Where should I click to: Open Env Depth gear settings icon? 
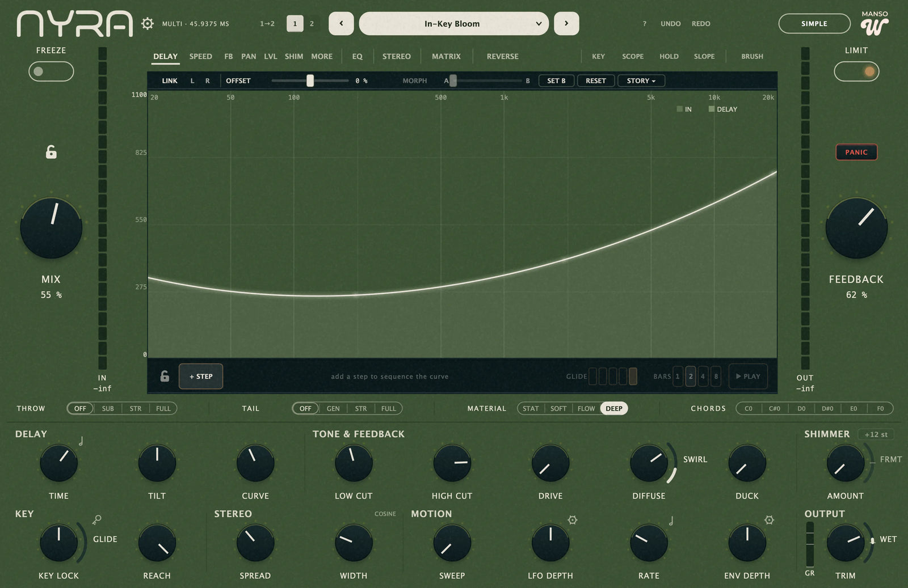pos(769,519)
